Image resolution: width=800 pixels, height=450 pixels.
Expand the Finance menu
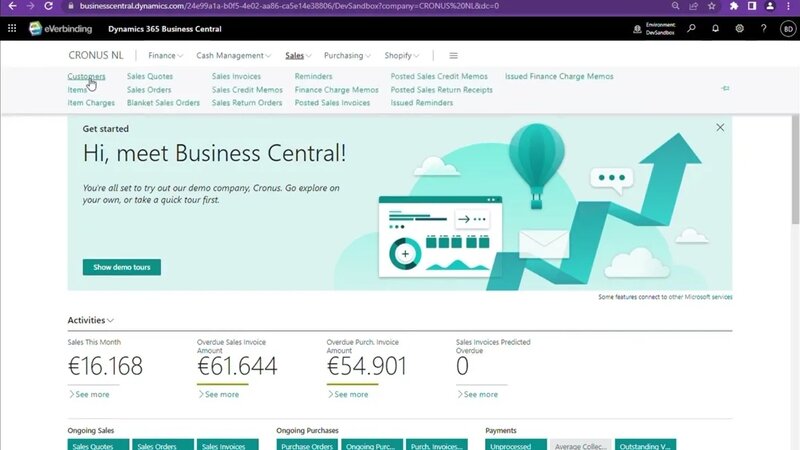(165, 56)
